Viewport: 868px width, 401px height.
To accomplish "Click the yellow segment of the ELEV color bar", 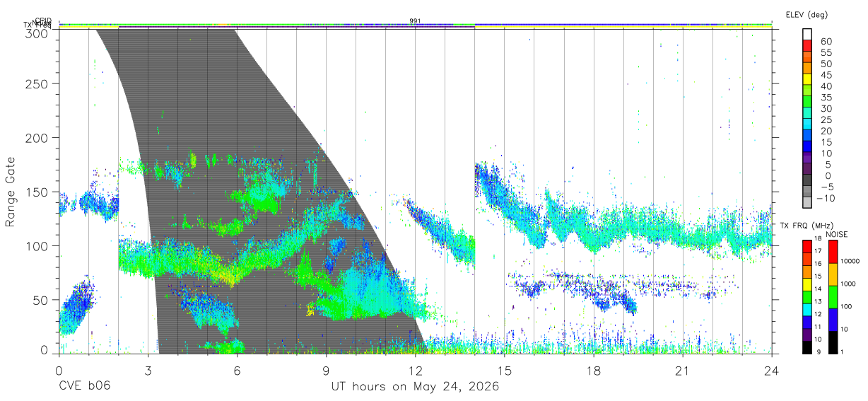I will 807,79.
